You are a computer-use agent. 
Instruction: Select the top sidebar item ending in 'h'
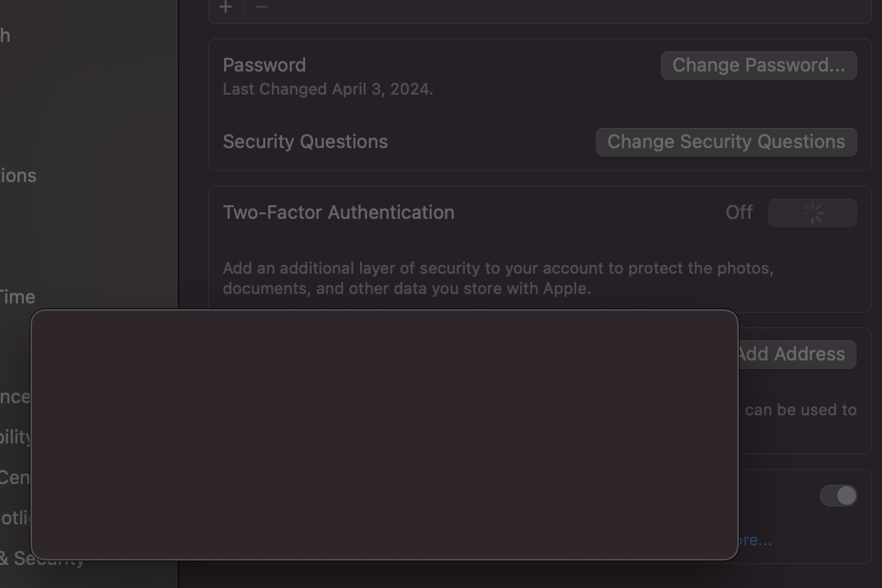point(5,35)
